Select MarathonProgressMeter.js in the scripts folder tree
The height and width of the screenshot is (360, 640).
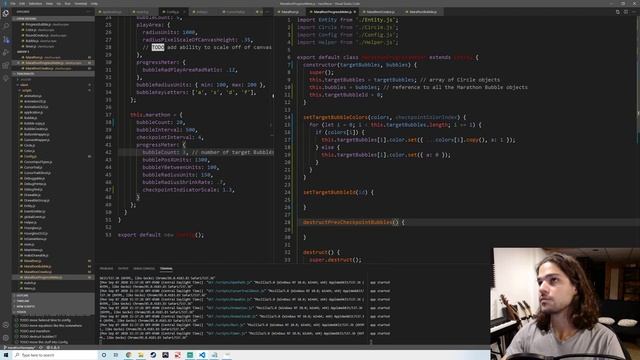point(53,277)
